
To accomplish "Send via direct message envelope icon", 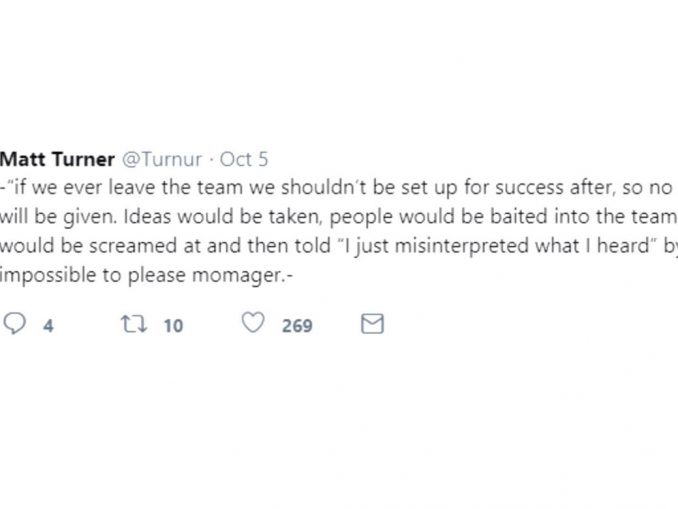I will 371,324.
